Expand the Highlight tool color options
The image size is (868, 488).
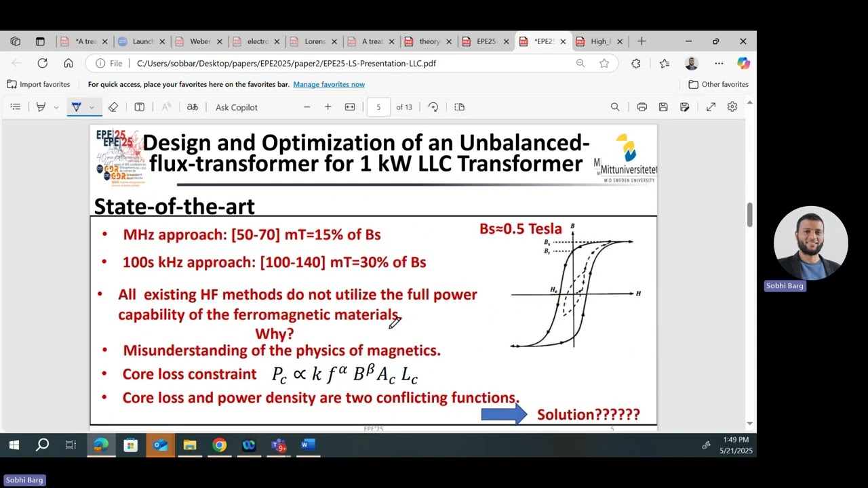tap(56, 107)
